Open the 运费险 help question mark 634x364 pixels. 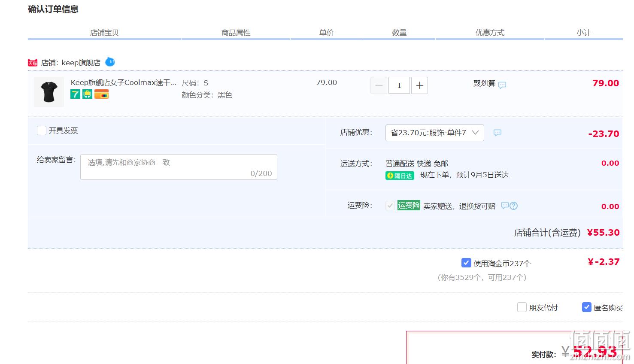[513, 206]
